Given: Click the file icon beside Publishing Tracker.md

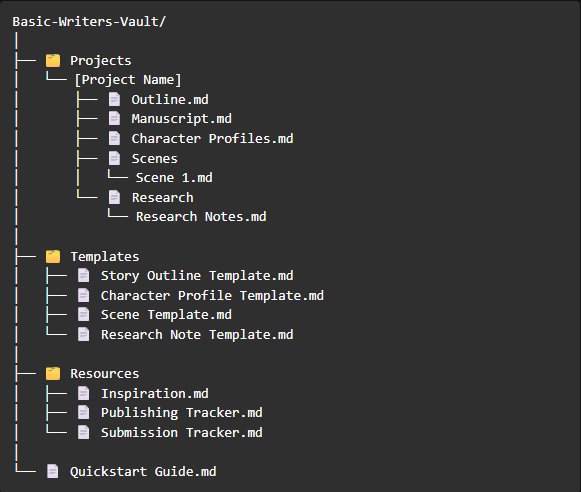Looking at the screenshot, I should (83, 412).
